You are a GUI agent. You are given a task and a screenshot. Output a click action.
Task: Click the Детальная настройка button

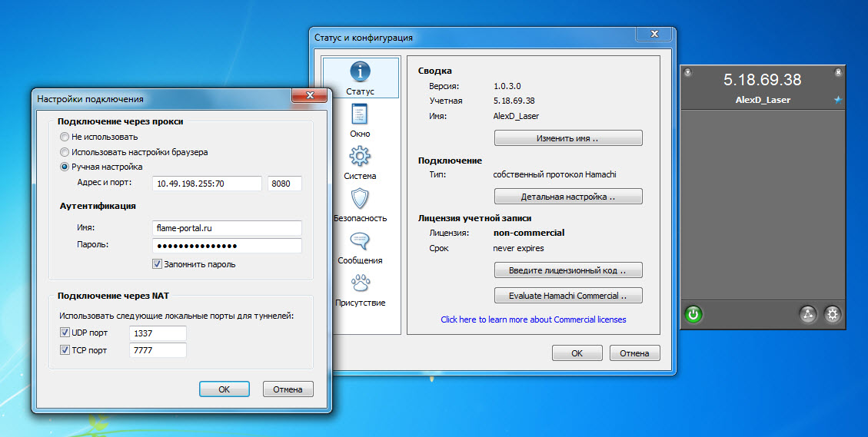tap(568, 197)
